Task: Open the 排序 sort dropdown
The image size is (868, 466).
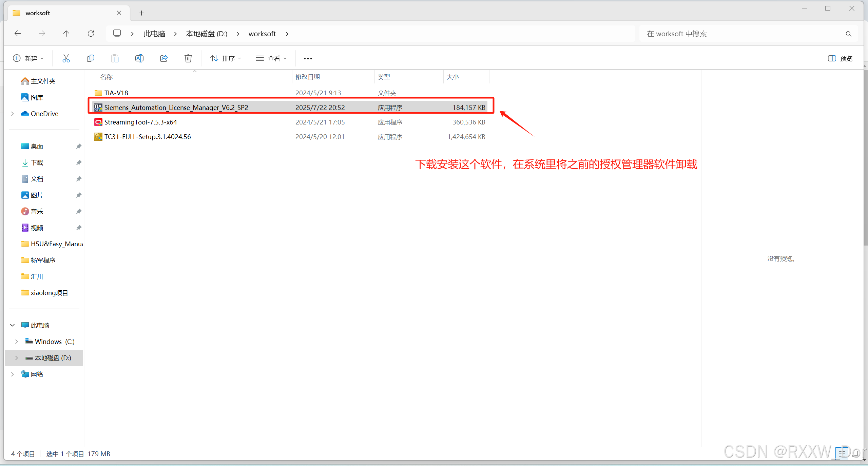Action: tap(226, 58)
